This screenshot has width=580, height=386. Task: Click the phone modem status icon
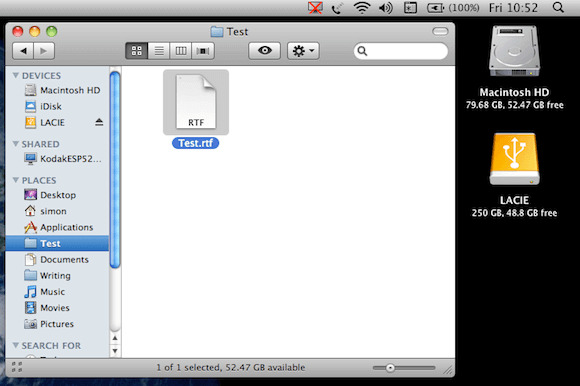point(337,8)
